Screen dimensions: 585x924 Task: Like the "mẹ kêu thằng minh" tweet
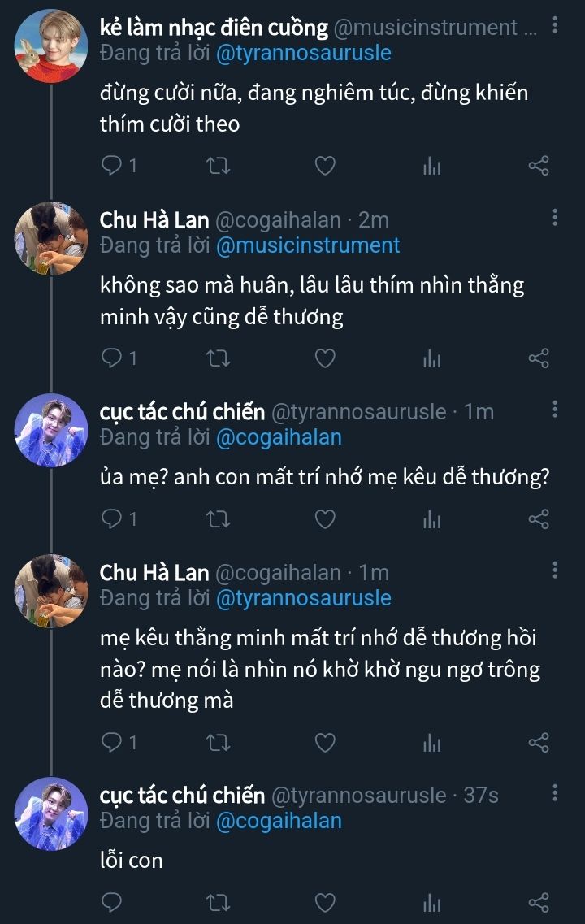point(325,742)
